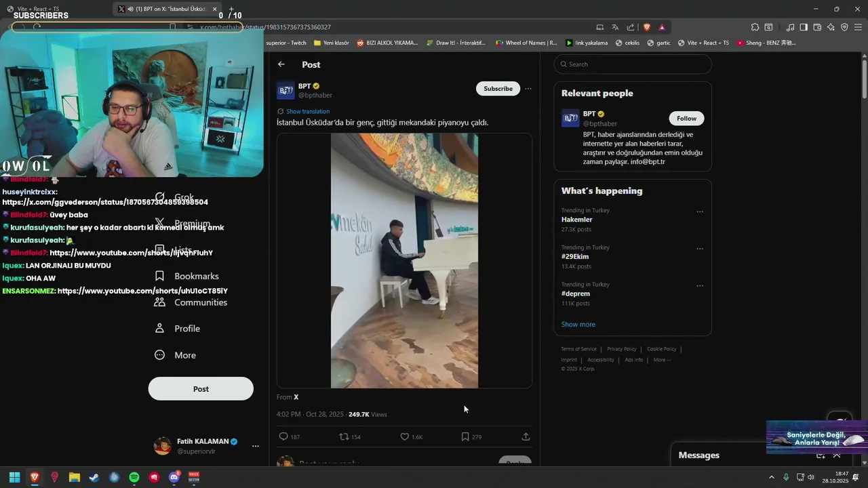The image size is (868, 488).
Task: Open the Yeni klasör bookmarks folder
Action: (x=332, y=43)
